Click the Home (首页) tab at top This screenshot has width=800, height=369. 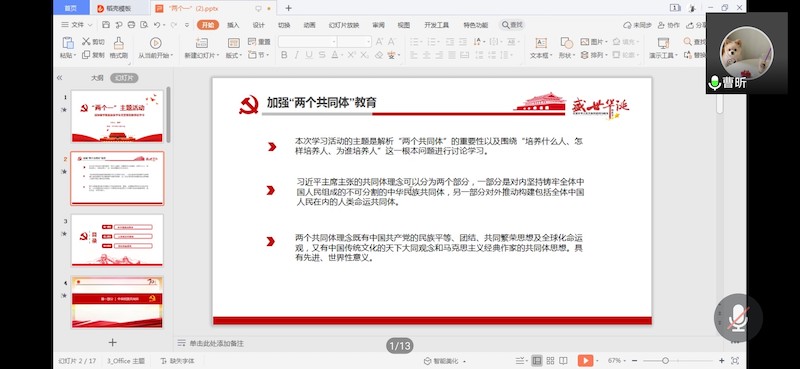tap(71, 8)
